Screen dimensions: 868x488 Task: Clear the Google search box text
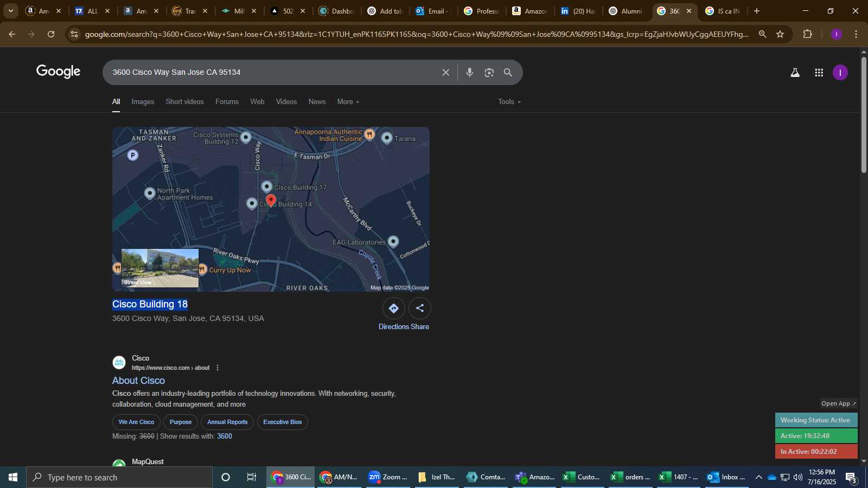coord(445,72)
